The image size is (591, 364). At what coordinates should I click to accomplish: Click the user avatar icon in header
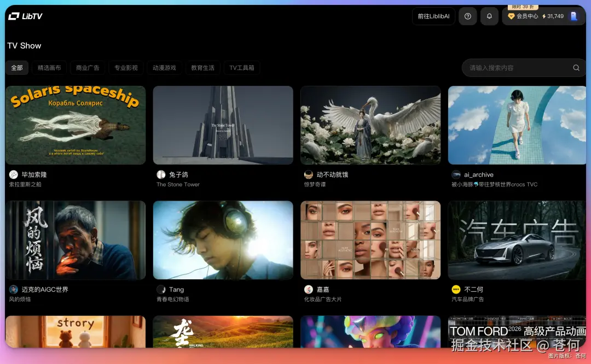pyautogui.click(x=573, y=16)
